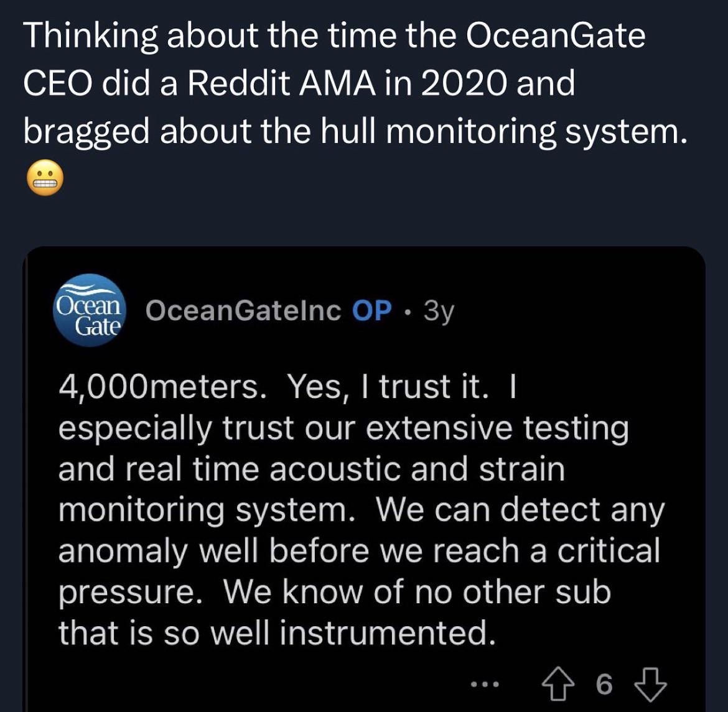Click the grimacing face emoji
The width and height of the screenshot is (728, 712).
44,181
